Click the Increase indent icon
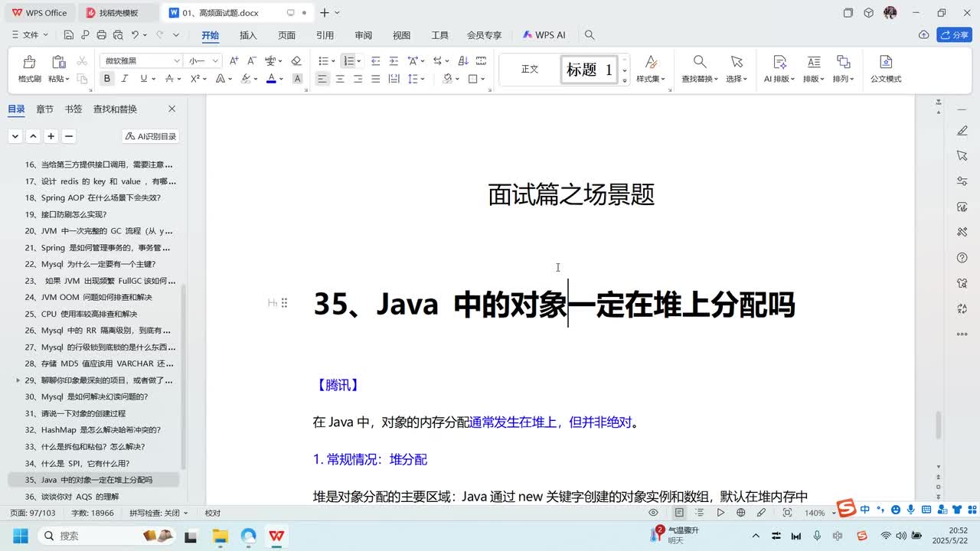The height and width of the screenshot is (551, 980). click(x=394, y=60)
